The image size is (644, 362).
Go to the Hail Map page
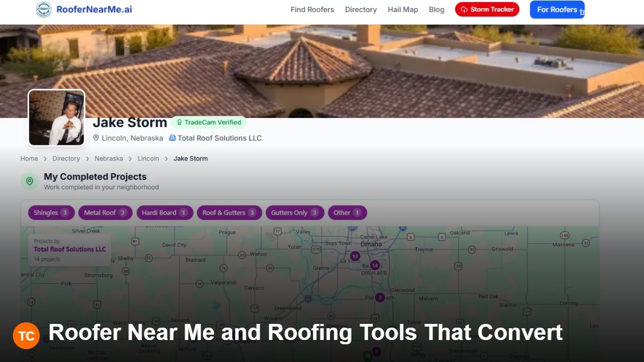[403, 10]
